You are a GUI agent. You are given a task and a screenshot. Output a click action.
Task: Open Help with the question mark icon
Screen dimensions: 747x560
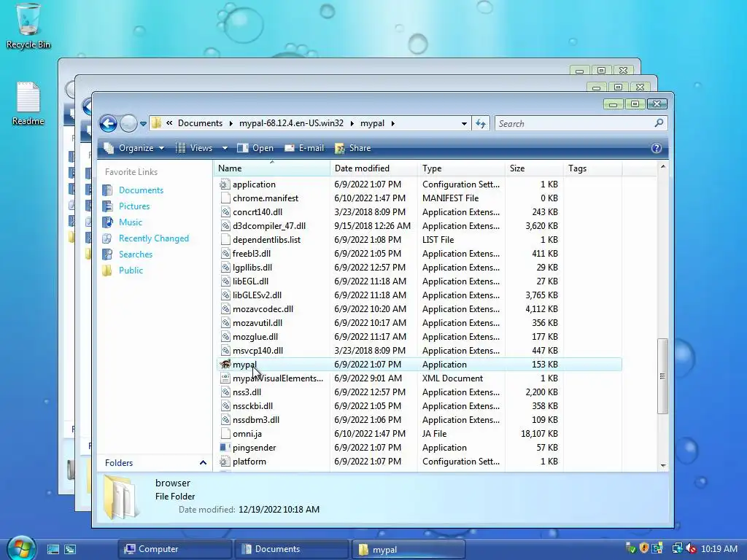click(x=656, y=148)
